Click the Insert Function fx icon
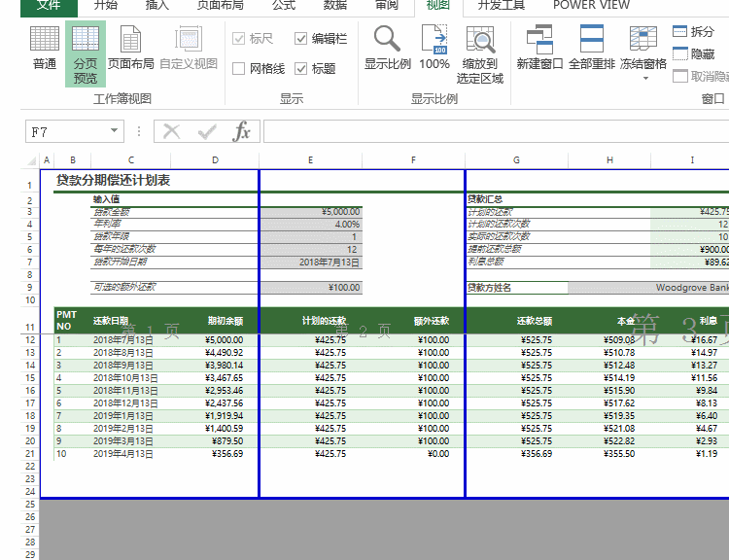This screenshot has height=560, width=729. click(x=242, y=132)
